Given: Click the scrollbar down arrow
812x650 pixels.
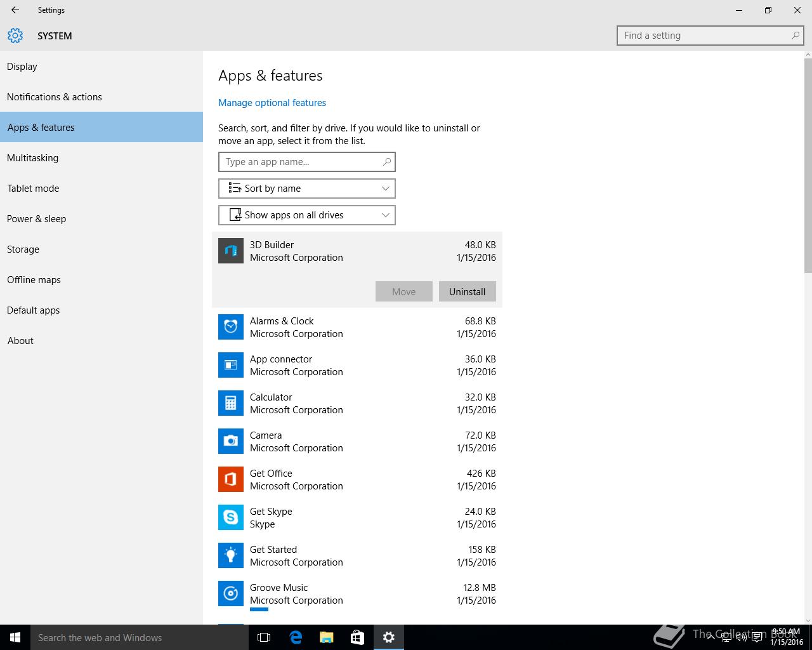Looking at the screenshot, I should pos(808,620).
